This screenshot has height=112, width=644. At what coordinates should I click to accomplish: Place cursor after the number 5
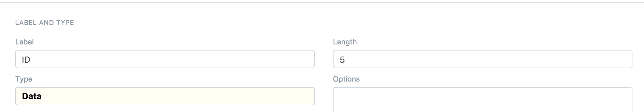point(345,60)
